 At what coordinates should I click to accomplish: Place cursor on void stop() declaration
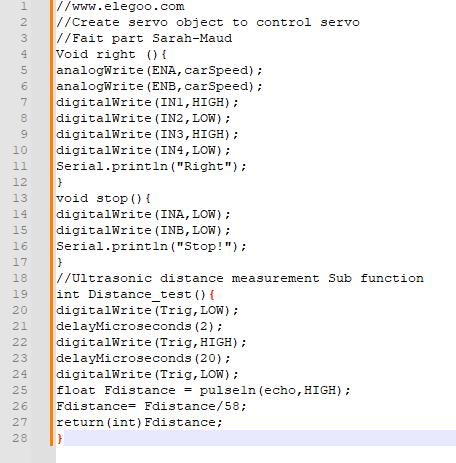103,198
